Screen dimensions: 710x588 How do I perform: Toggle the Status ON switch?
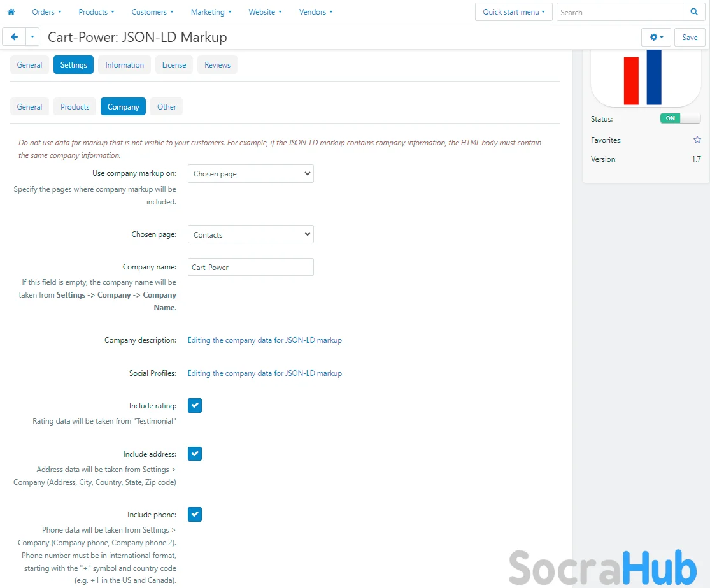[x=679, y=118]
